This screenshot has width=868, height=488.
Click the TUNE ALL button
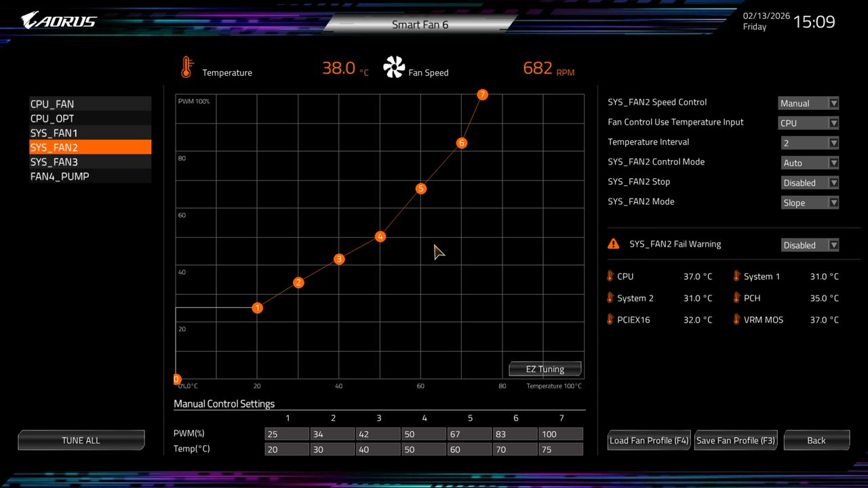click(81, 440)
